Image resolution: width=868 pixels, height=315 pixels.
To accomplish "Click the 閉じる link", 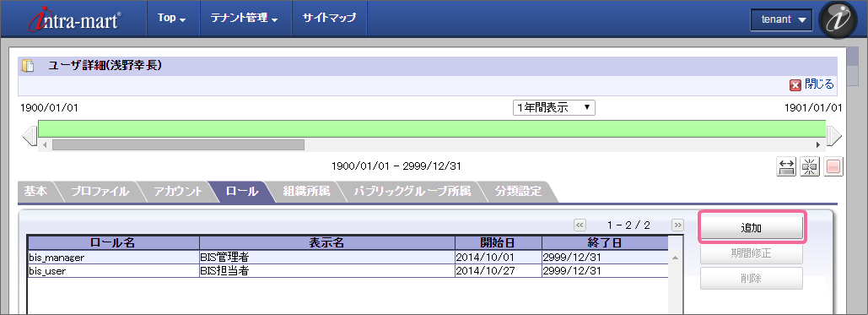I will 819,84.
